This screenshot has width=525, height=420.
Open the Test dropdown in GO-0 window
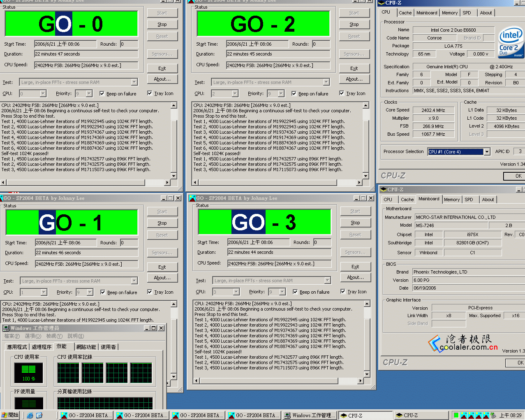click(134, 82)
